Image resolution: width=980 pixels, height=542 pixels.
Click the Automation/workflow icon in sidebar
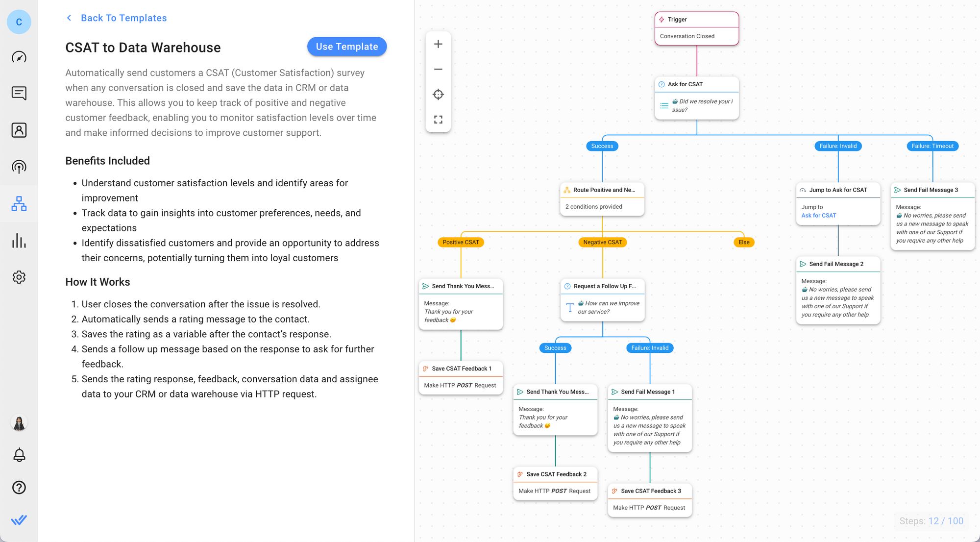pos(19,203)
